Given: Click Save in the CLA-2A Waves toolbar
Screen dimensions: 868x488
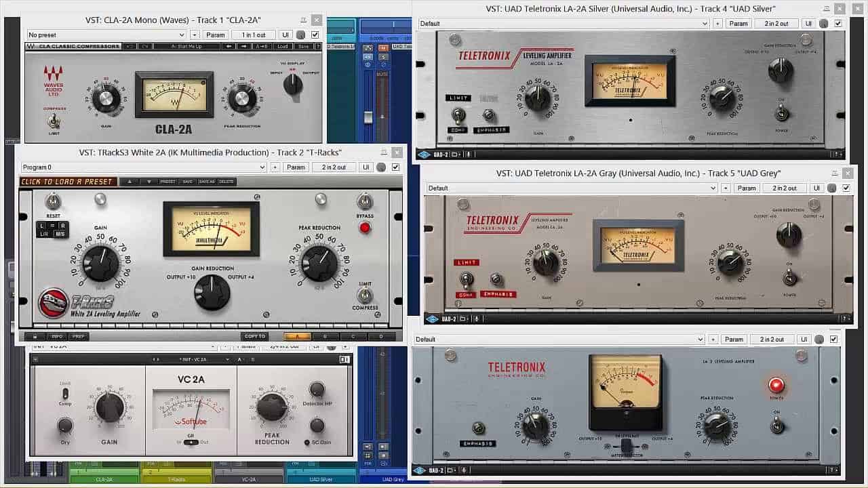Looking at the screenshot, I should pyautogui.click(x=303, y=46).
